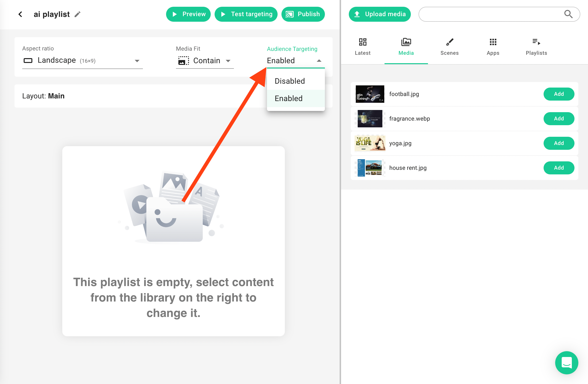588x384 pixels.
Task: Click the yoga.jpg thumbnail
Action: point(370,143)
